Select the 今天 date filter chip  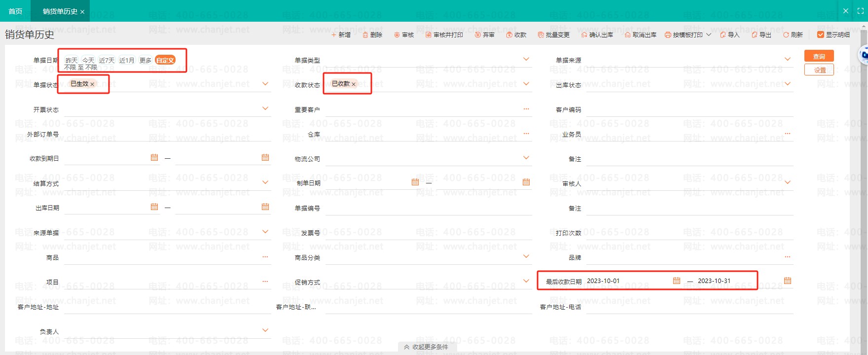tap(88, 60)
